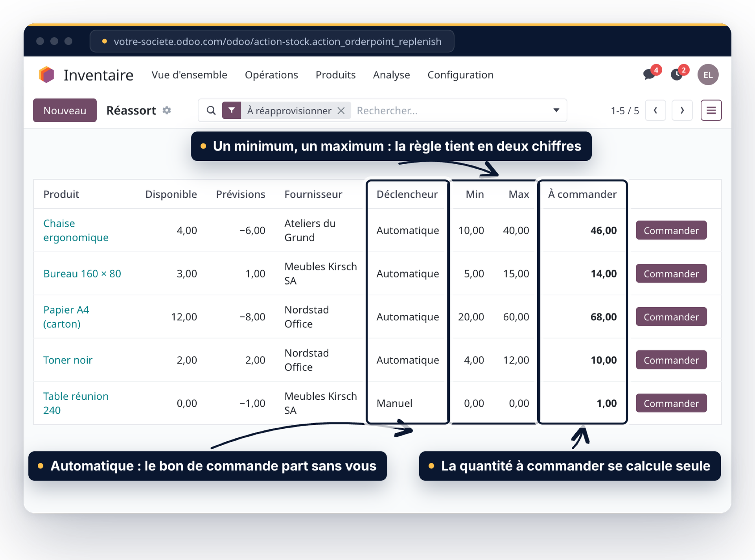755x560 pixels.
Task: Open the Opérations menu
Action: [271, 75]
